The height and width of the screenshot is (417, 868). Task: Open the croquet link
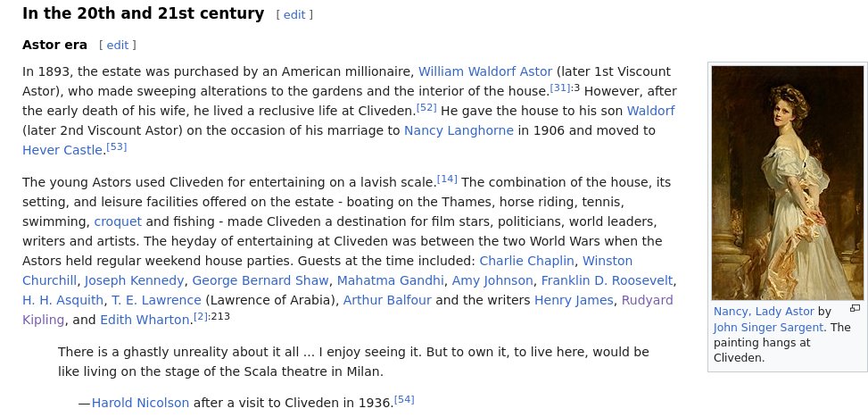(x=118, y=221)
